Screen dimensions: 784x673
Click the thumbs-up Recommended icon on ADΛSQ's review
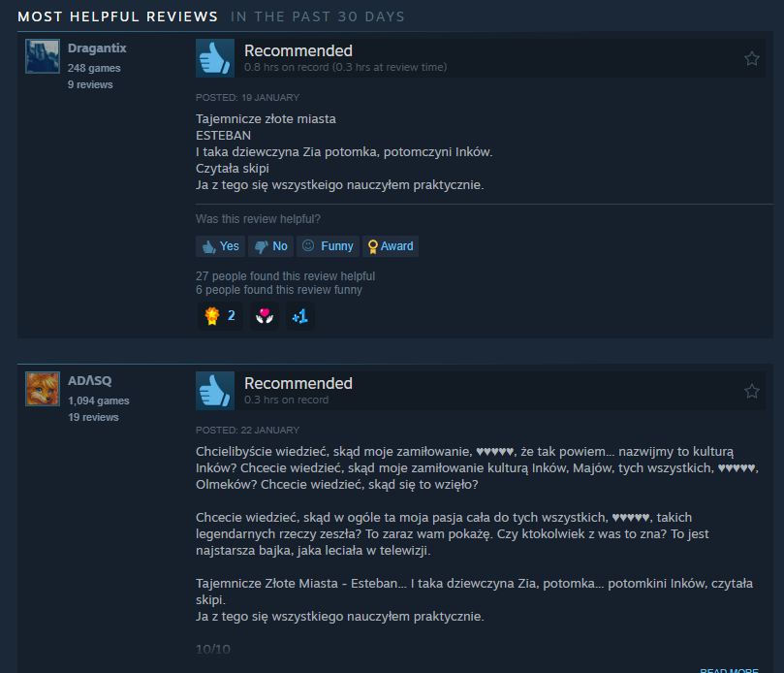click(x=215, y=391)
